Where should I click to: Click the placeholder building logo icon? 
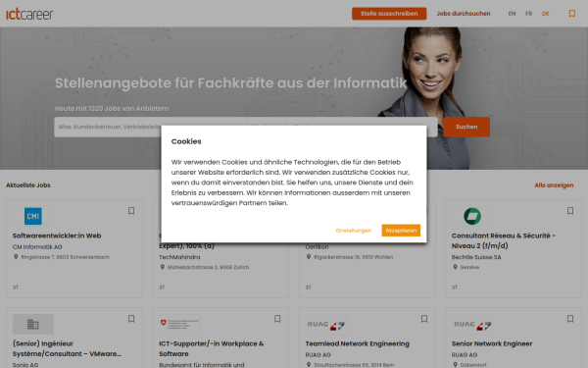click(x=33, y=324)
